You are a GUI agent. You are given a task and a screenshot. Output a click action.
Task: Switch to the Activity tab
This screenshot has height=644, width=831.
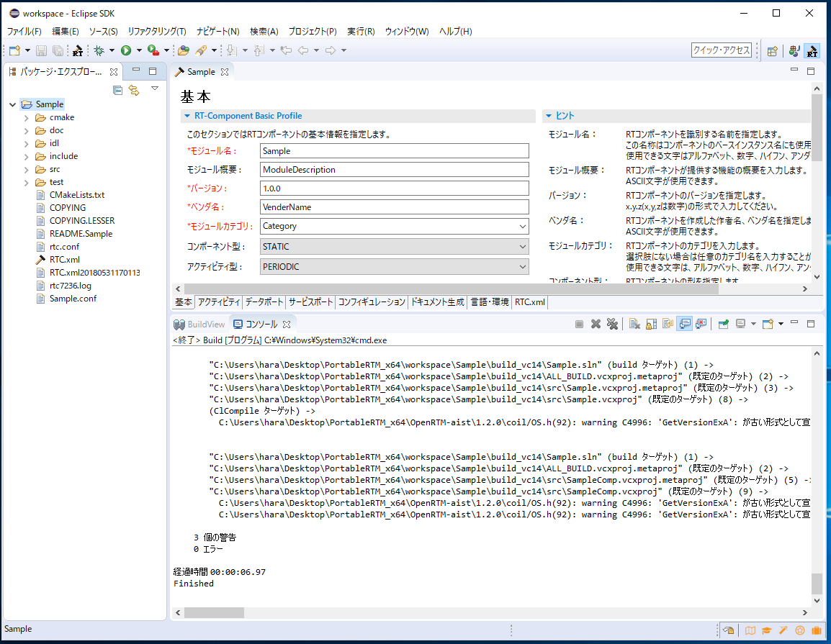pos(219,302)
